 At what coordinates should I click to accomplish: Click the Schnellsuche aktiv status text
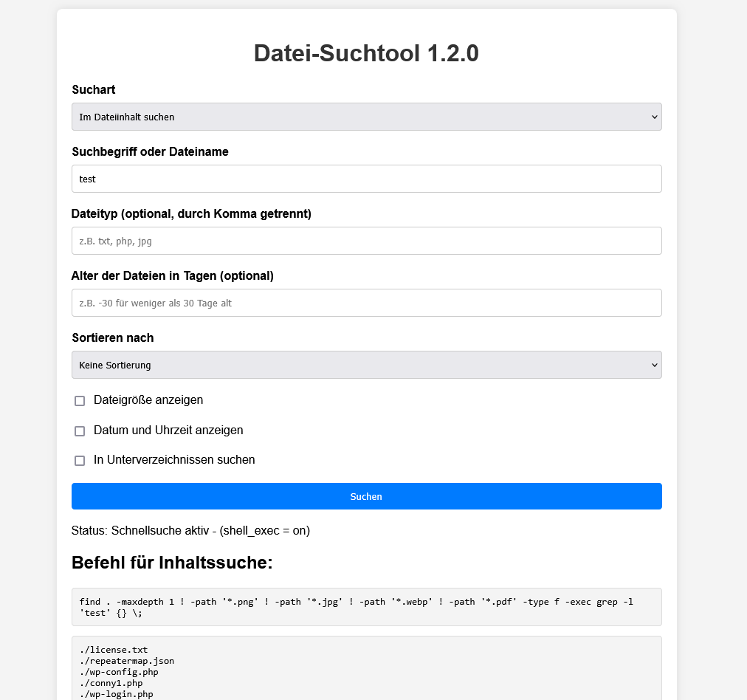tap(190, 531)
